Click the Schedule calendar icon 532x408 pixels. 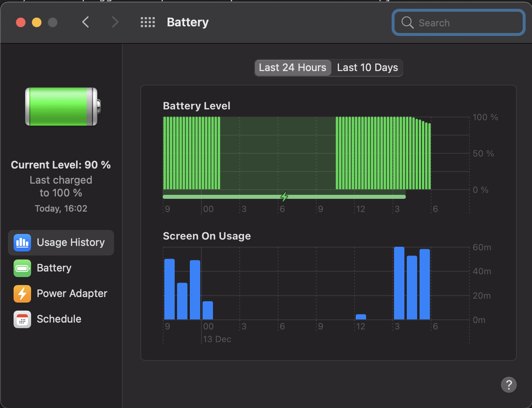tap(22, 319)
